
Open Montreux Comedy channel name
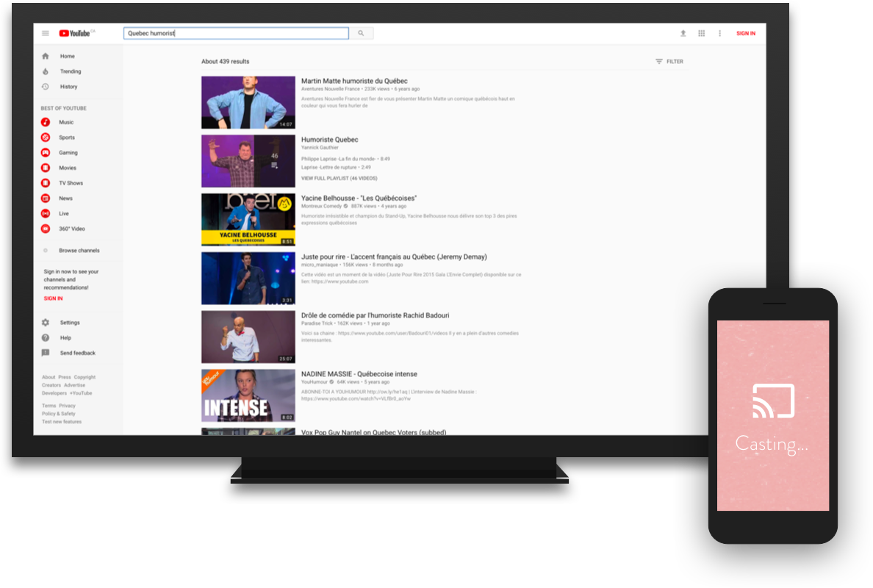tap(321, 206)
